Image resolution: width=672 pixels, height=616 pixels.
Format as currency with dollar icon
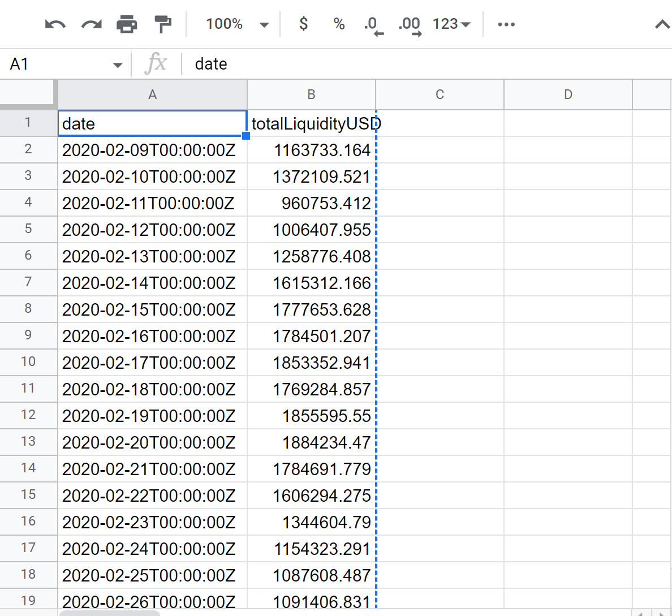click(304, 24)
